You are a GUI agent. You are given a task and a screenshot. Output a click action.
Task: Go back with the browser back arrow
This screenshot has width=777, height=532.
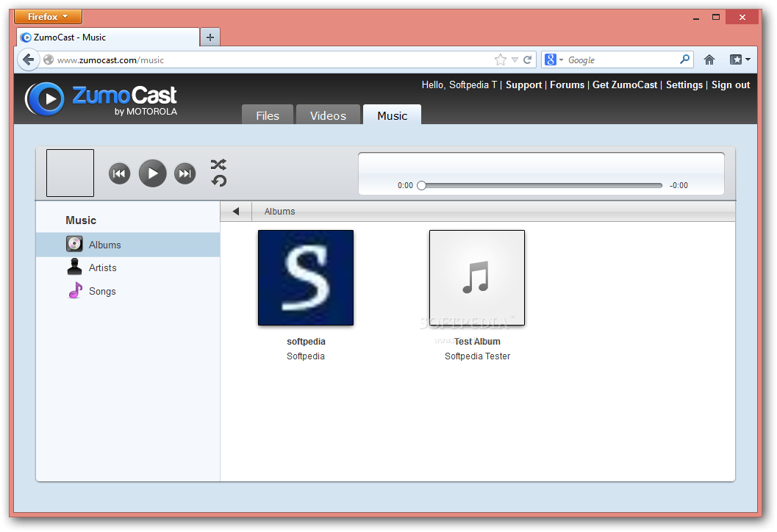[28, 60]
